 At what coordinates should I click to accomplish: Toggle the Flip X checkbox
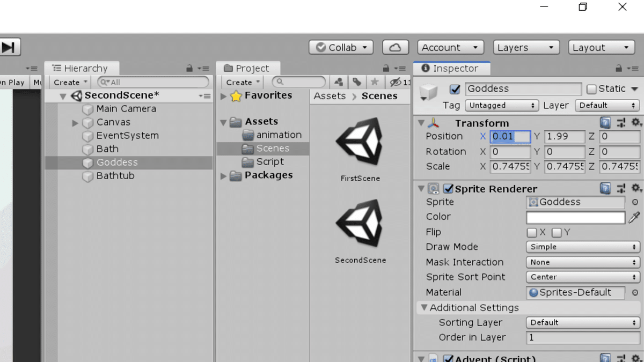(x=532, y=233)
